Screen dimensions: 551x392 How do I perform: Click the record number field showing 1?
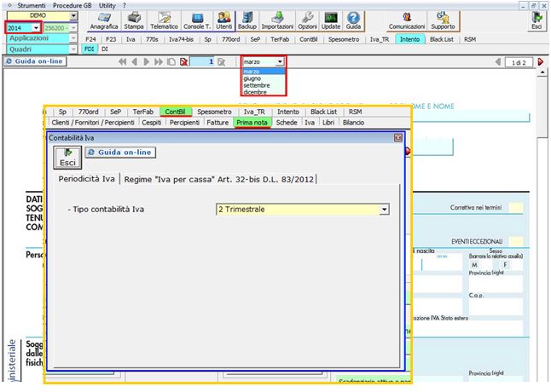[x=202, y=61]
